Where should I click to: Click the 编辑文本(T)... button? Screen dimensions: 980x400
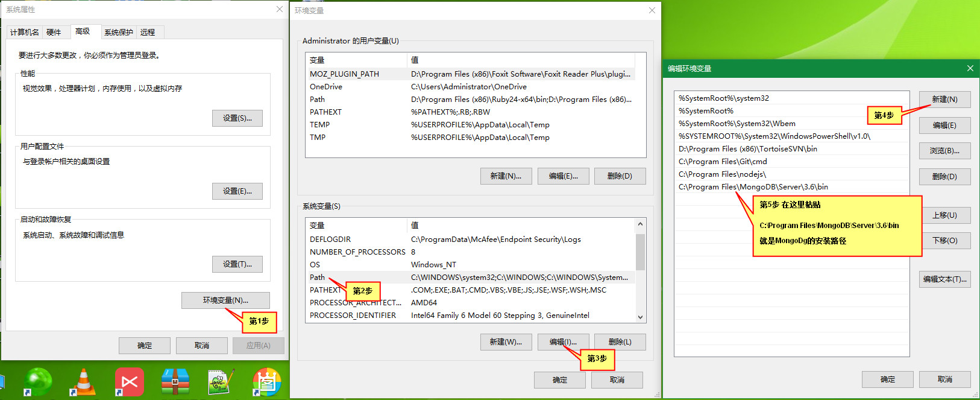click(x=945, y=279)
